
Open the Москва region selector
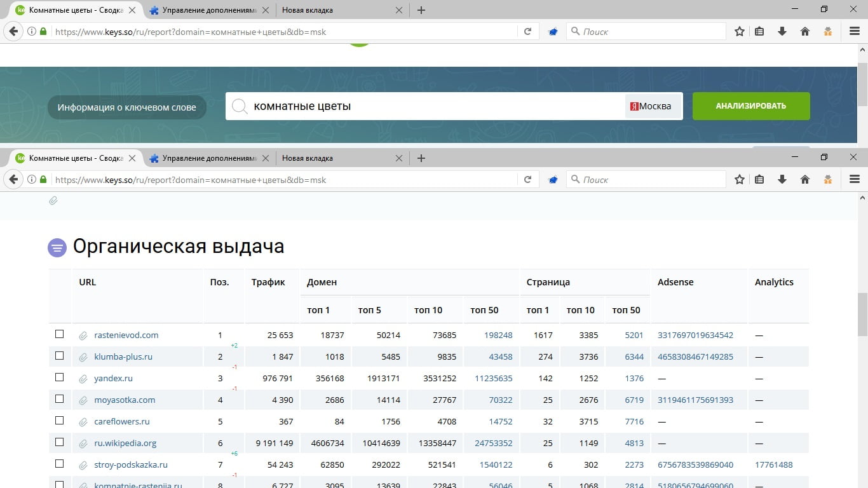[653, 106]
